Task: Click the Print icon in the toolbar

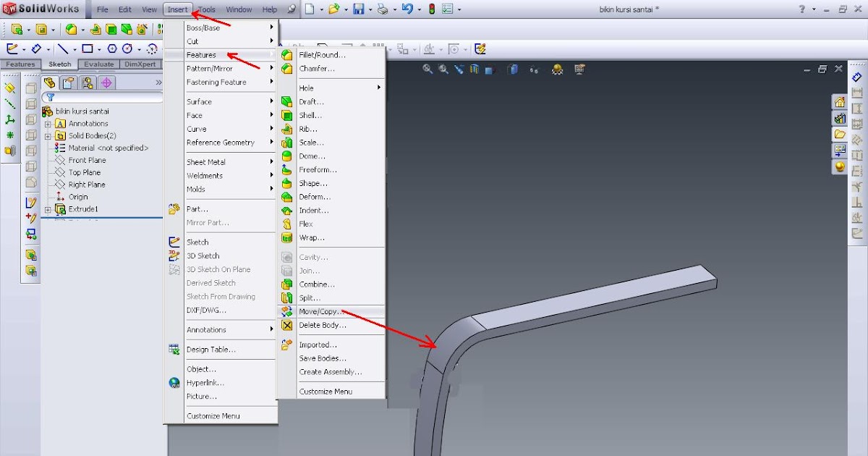Action: click(381, 8)
